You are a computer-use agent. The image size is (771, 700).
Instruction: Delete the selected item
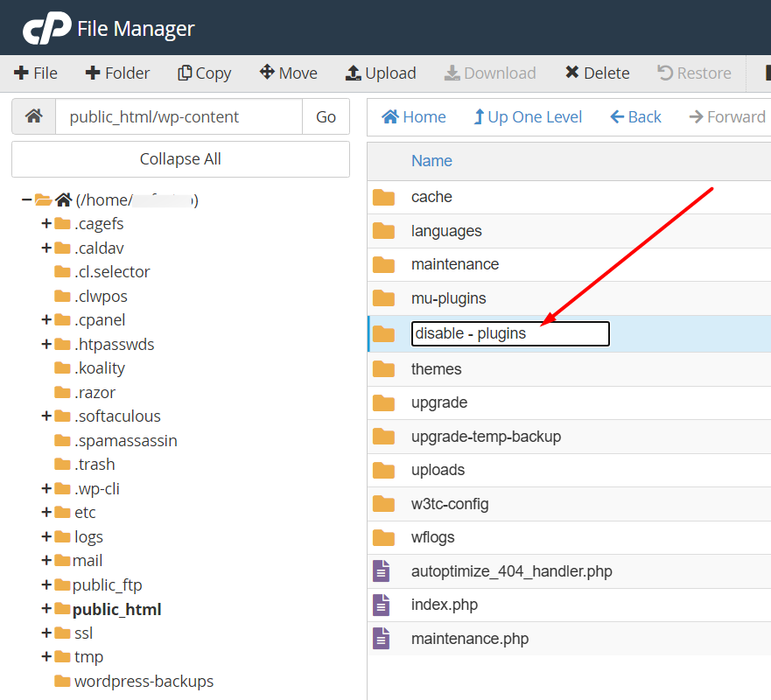(598, 73)
